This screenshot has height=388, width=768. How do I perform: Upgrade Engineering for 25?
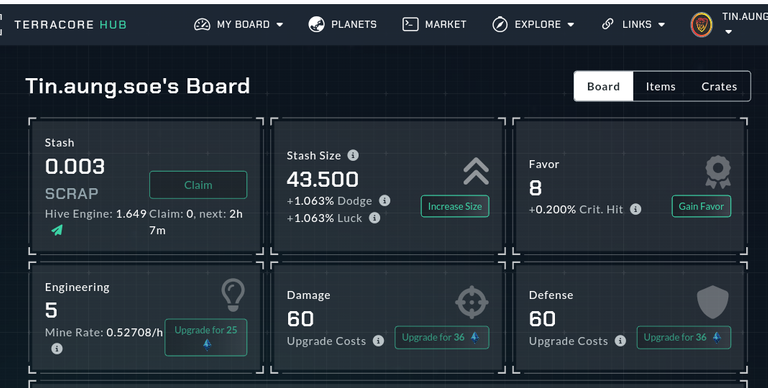(206, 337)
